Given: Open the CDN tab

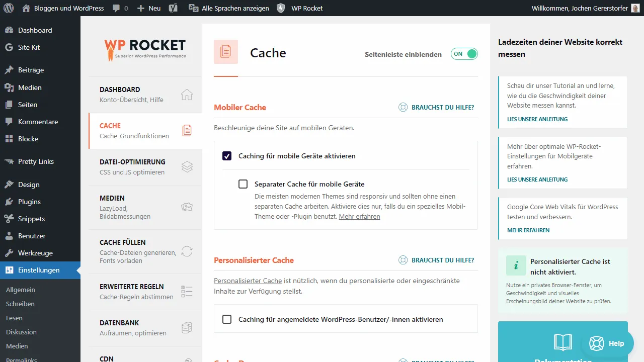Looking at the screenshot, I should (145, 355).
